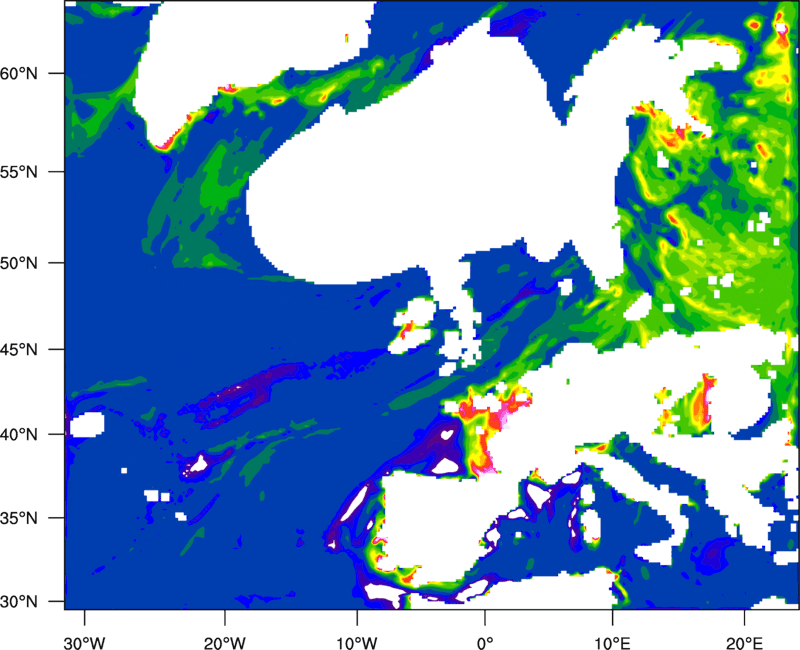Viewport: 800px width, 650px height.
Task: Click the 30°N latitude label
Action: pyautogui.click(x=19, y=602)
